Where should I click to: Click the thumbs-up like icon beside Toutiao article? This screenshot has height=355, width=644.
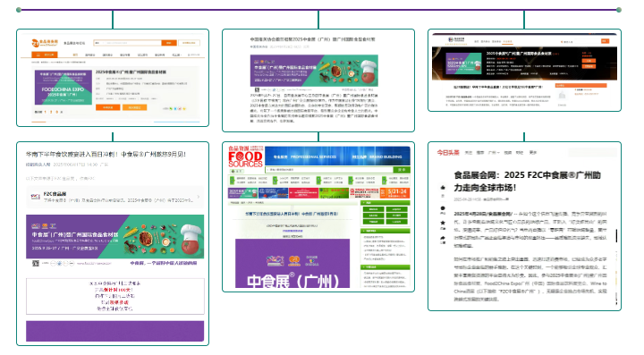(443, 188)
